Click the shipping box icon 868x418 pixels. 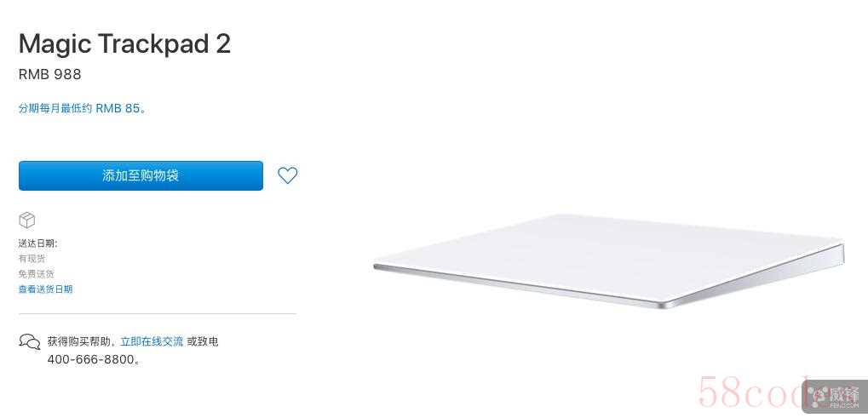coord(26,220)
